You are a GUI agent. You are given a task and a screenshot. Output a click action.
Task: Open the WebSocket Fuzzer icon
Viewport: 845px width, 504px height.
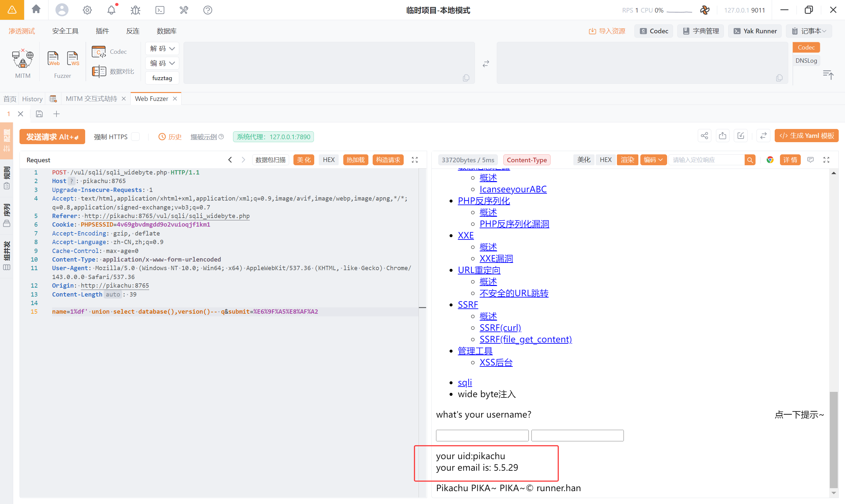click(x=73, y=59)
